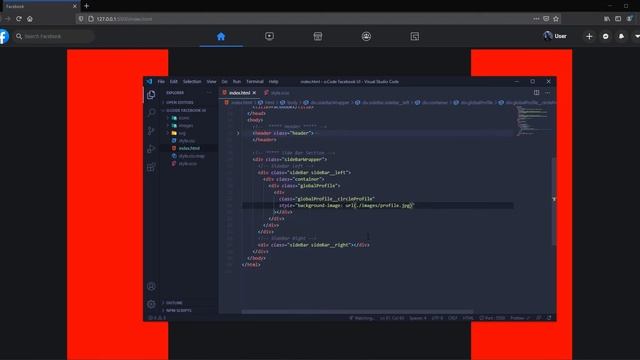Click the Search Facebook input field
640x360 pixels.
point(54,36)
